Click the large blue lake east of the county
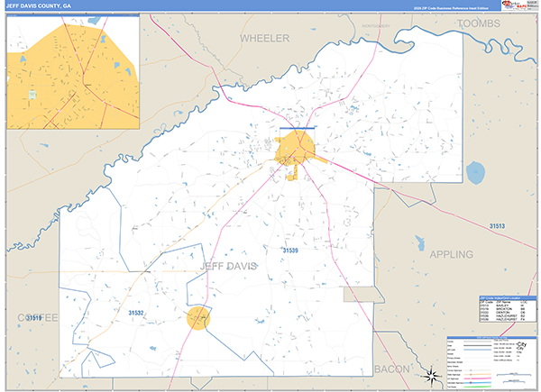The image size is (541, 392). 475,172
